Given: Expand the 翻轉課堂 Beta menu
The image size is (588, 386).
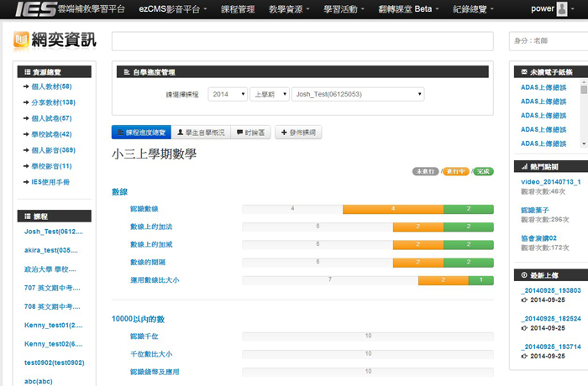Looking at the screenshot, I should click(408, 9).
